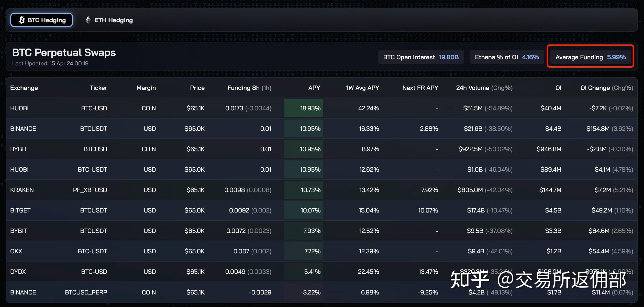Sort by the OI Change (Chg%) header

[607, 88]
